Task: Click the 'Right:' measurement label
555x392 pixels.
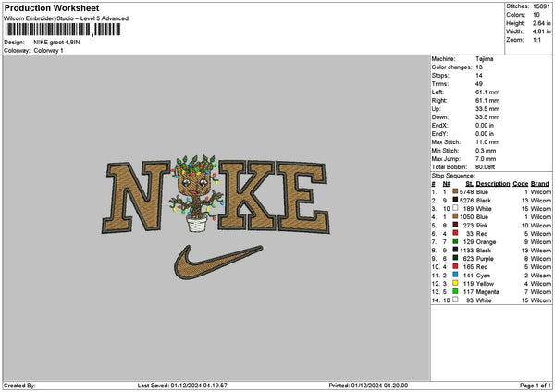Action: point(438,101)
